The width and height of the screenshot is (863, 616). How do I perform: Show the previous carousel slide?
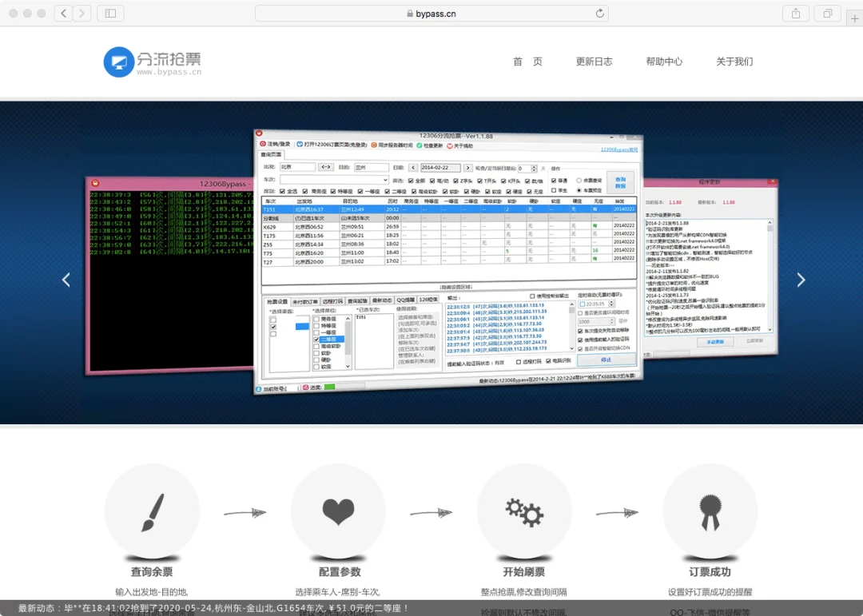click(66, 280)
